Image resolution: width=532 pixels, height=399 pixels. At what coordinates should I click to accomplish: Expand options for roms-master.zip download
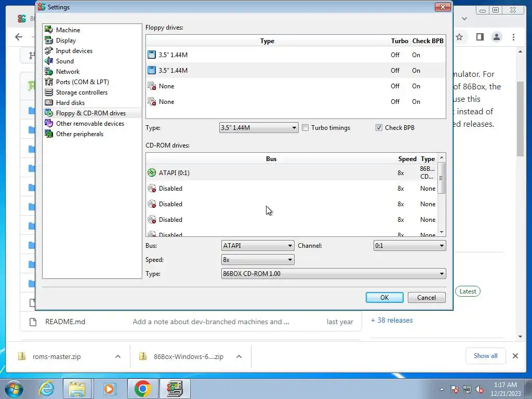pyautogui.click(x=118, y=356)
